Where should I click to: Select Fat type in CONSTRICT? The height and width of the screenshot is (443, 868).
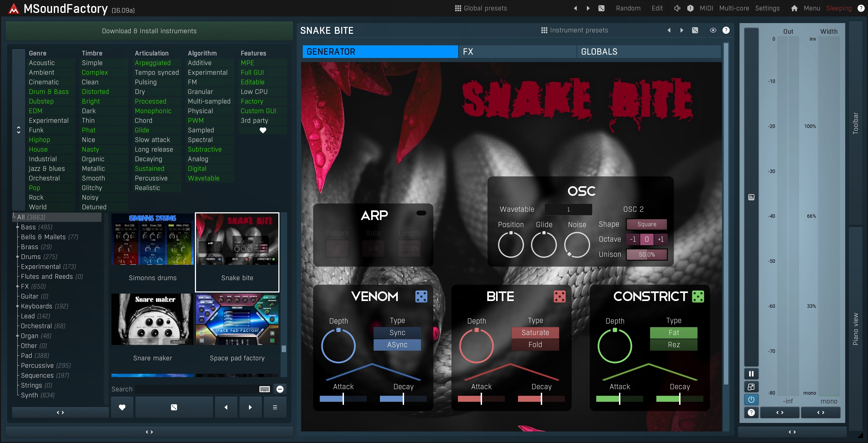(x=674, y=332)
